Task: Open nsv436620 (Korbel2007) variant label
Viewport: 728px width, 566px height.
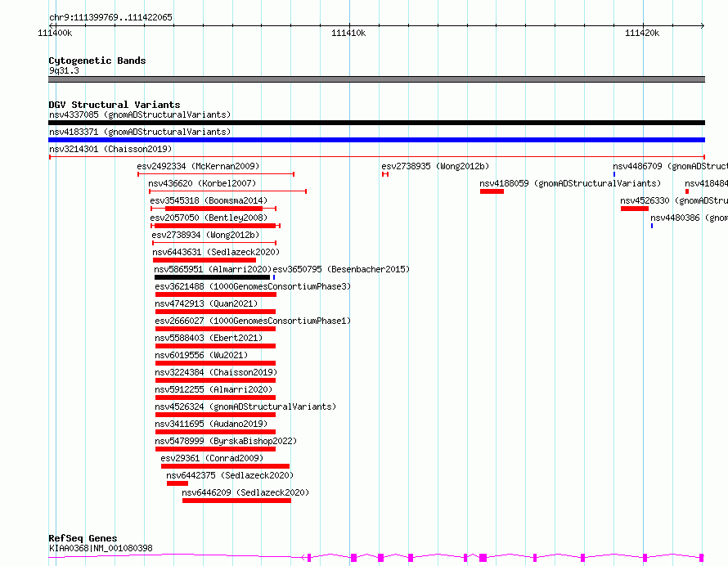Action: [x=202, y=183]
